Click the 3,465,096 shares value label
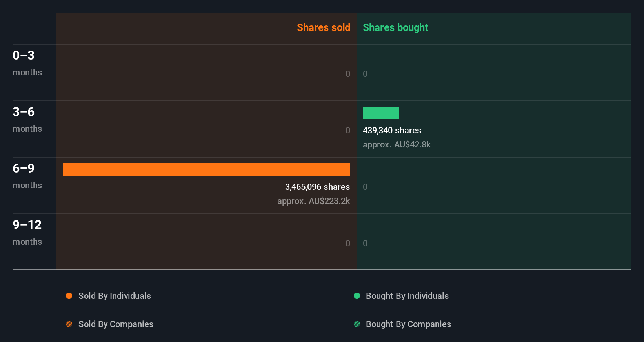The height and width of the screenshot is (342, 644). click(317, 187)
